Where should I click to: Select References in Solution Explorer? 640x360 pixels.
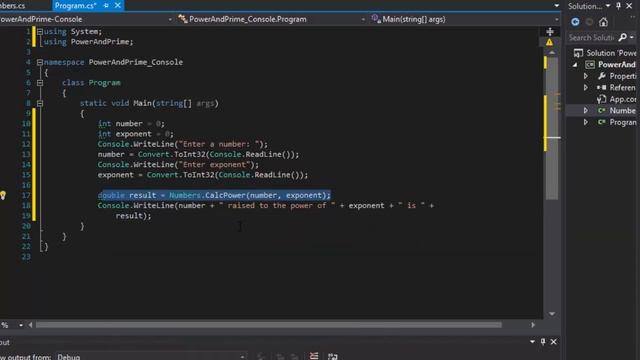point(617,87)
